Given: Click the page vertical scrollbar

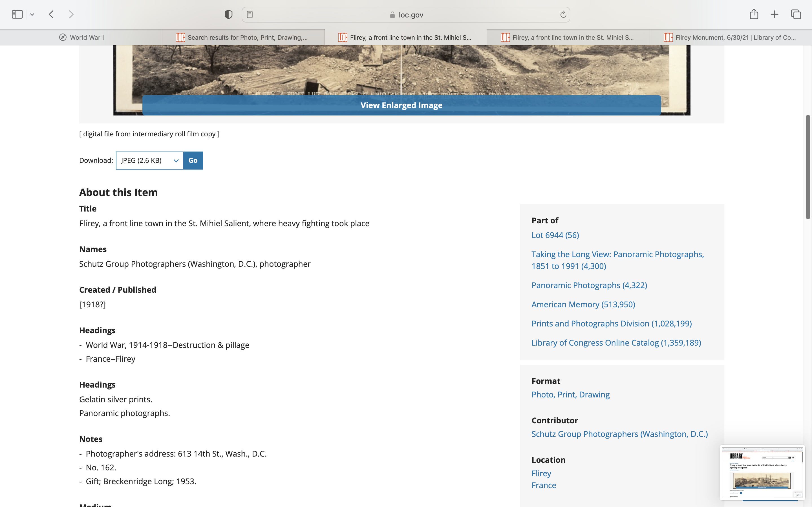Looking at the screenshot, I should (x=808, y=167).
